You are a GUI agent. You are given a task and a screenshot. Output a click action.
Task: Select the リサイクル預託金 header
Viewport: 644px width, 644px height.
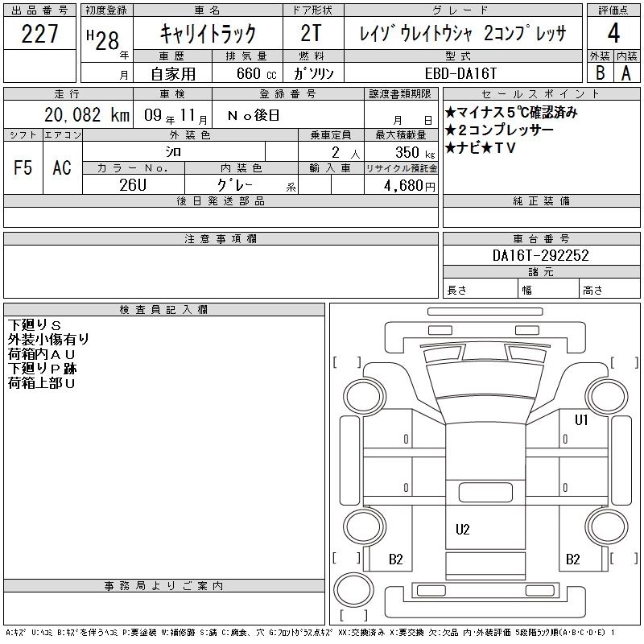click(401, 168)
